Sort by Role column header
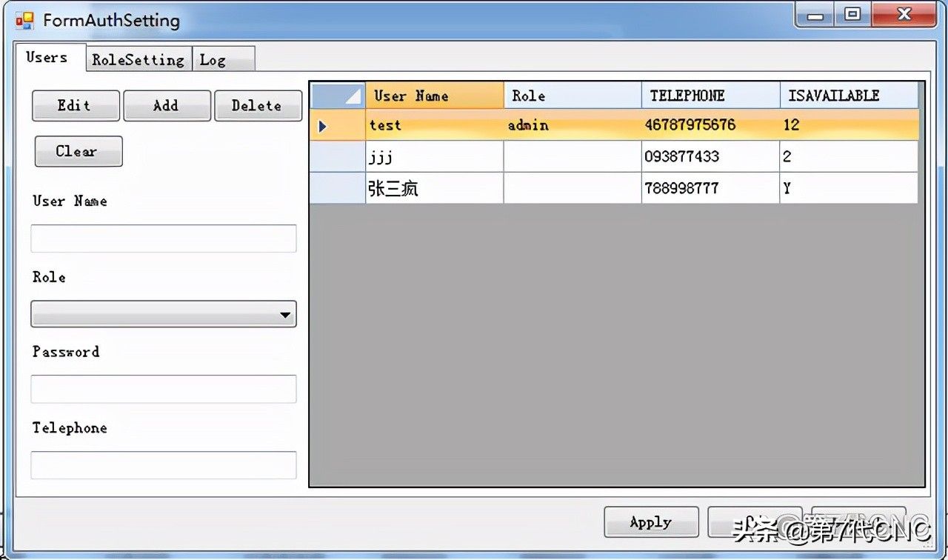948x560 pixels. click(573, 96)
